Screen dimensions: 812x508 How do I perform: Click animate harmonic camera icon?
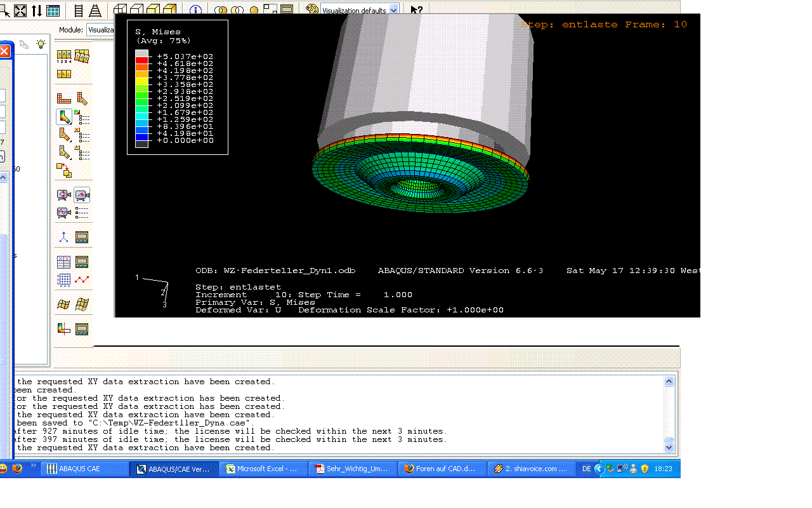click(x=64, y=213)
